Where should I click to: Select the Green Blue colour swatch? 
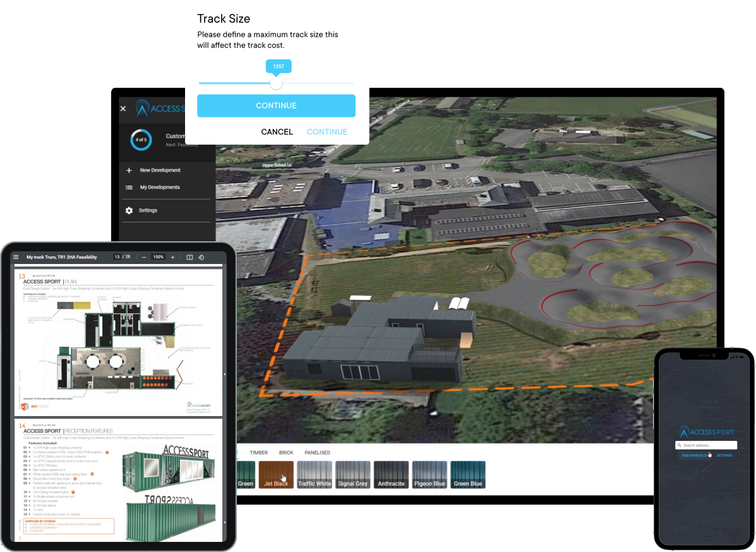pos(467,475)
